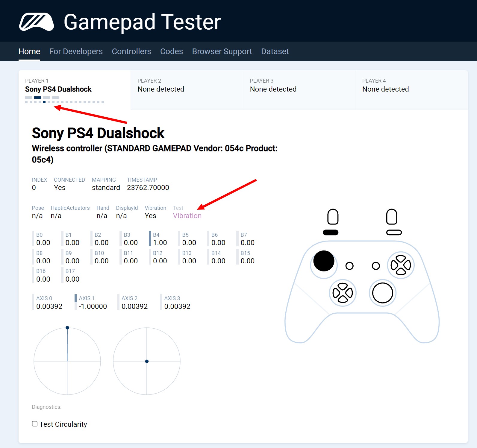Click the face buttons cluster on controller diagram
The width and height of the screenshot is (477, 448).
(401, 265)
